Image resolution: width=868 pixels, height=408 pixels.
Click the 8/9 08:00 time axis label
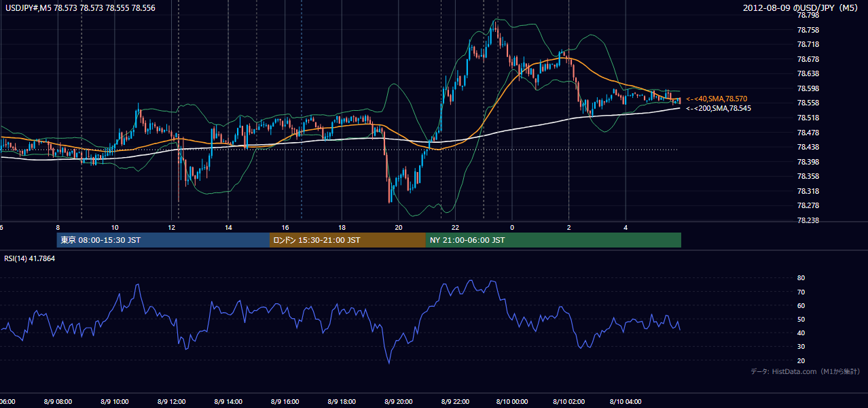[x=58, y=402]
